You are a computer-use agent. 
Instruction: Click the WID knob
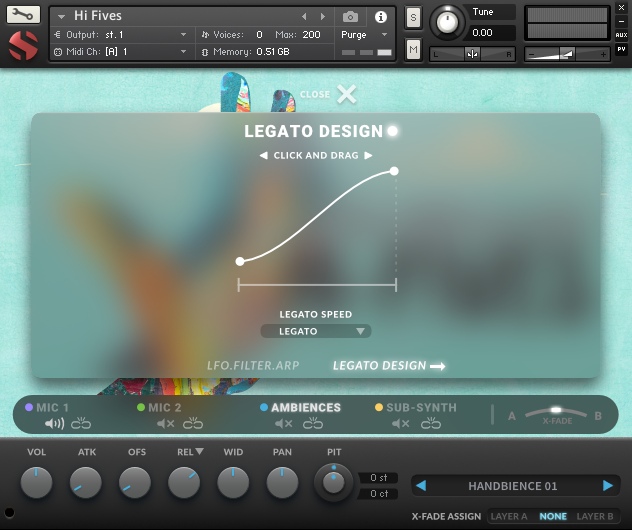pos(233,483)
